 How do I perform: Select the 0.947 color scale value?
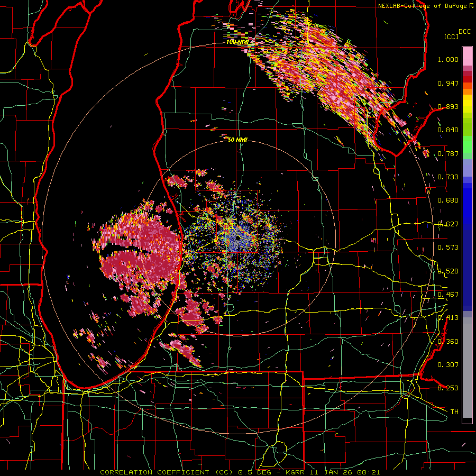pos(448,83)
